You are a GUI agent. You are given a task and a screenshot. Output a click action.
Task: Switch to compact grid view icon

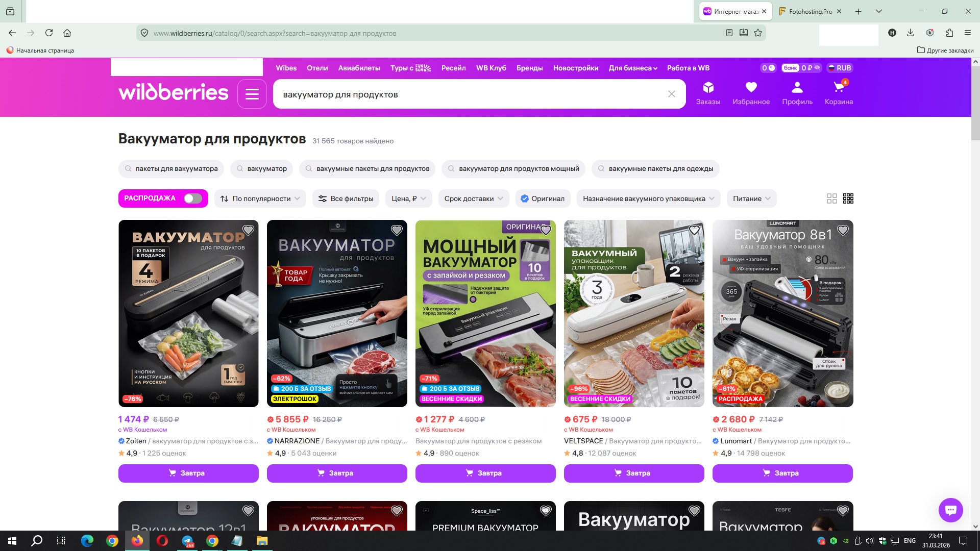[x=848, y=198]
